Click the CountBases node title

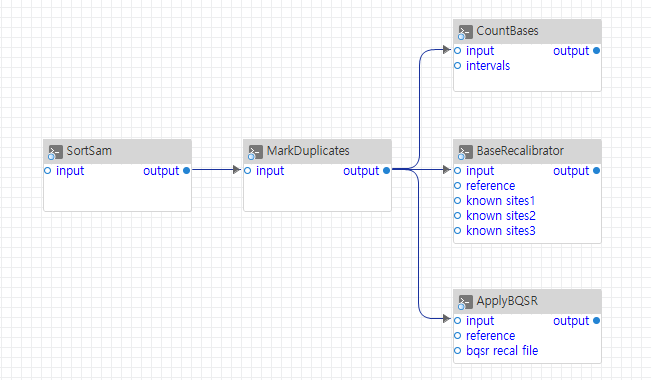click(x=507, y=31)
